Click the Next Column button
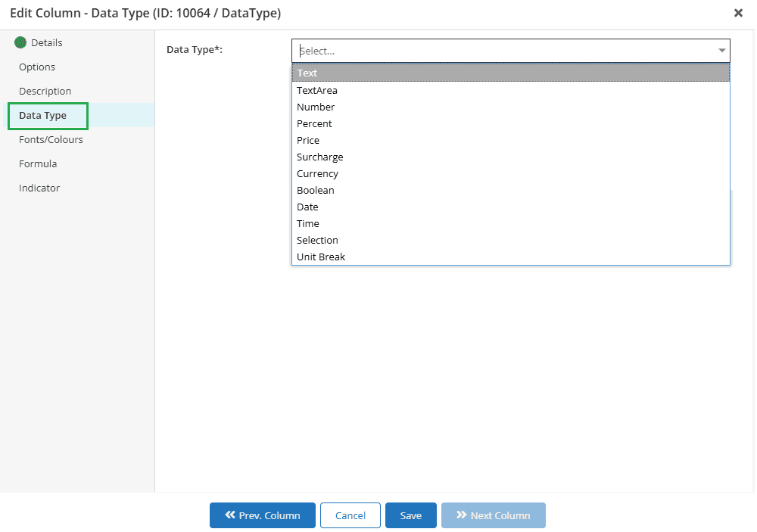This screenshot has height=532, width=757. pos(494,515)
